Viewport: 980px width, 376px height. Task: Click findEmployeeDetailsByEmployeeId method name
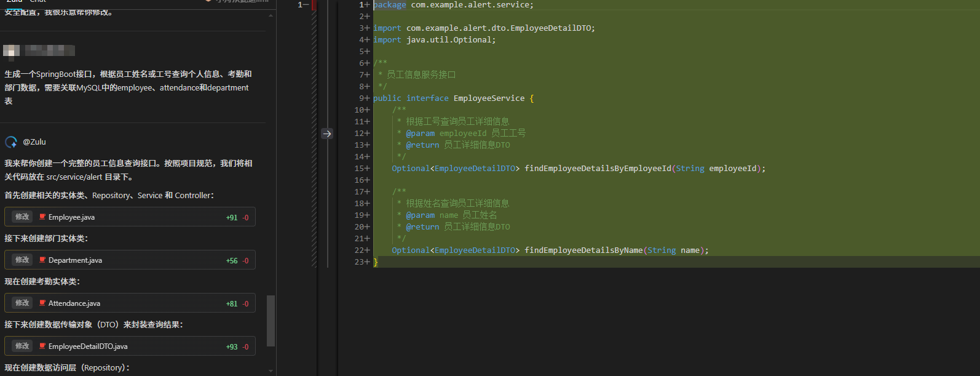click(x=598, y=169)
